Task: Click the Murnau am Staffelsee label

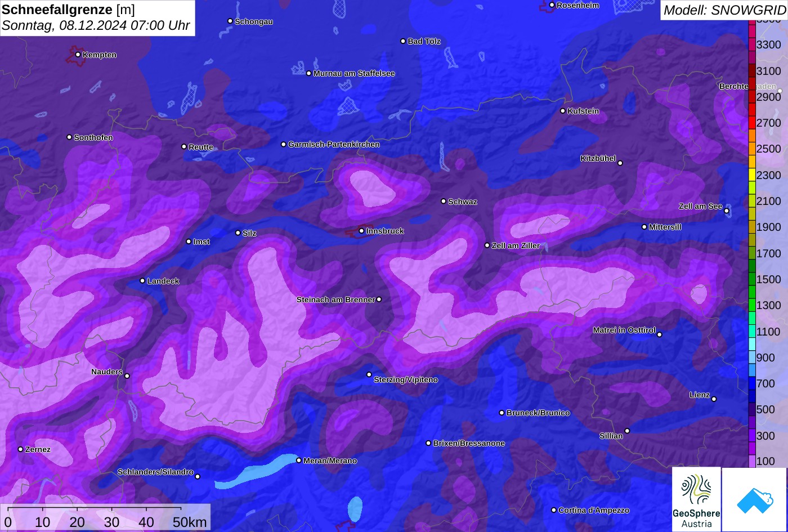Action: [x=354, y=74]
